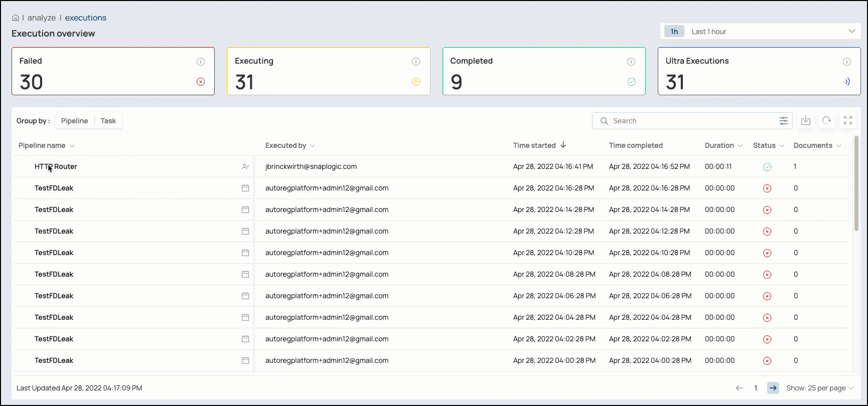Click TestFDLeak started 04:02:28 PM
Image resolution: width=868 pixels, height=406 pixels.
[54, 339]
